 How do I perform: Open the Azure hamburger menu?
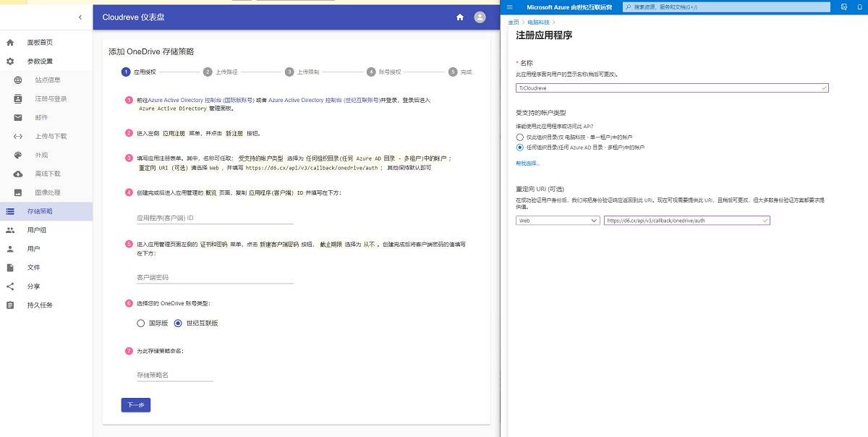(x=510, y=7)
